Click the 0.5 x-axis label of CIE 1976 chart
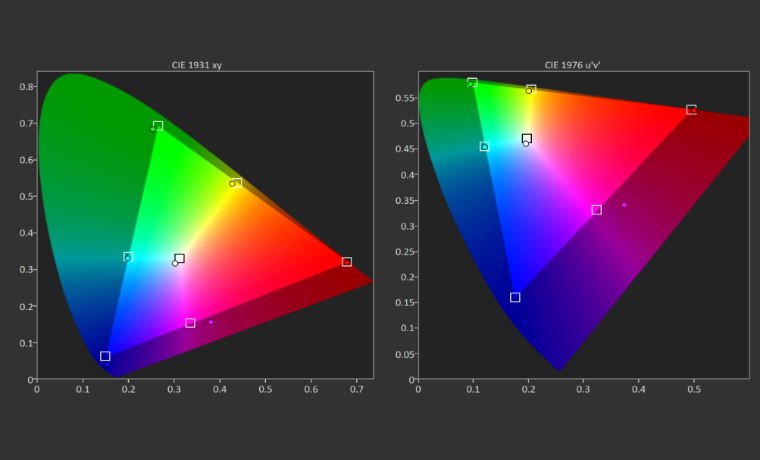 click(694, 389)
